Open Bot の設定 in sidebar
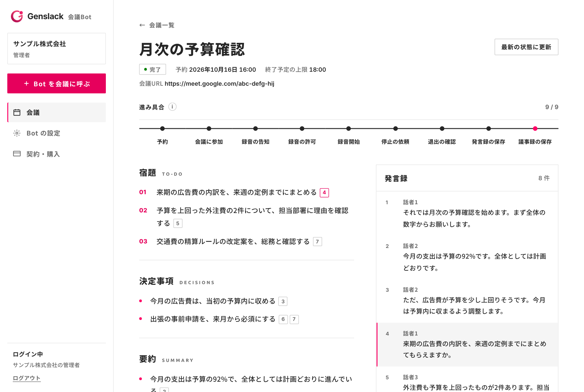The height and width of the screenshot is (392, 584). coord(57,133)
